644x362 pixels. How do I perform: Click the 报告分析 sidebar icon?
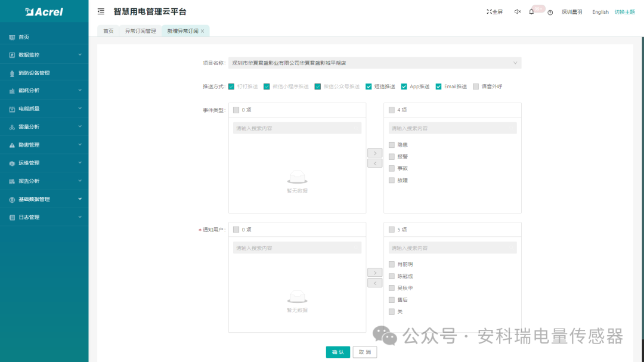12,181
